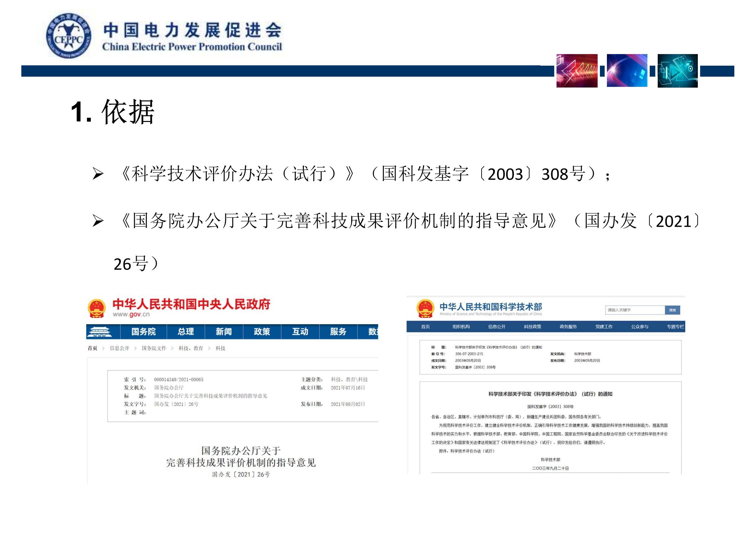Click the 首页 breadcrumb link on gov.cn
Viewport: 756px width, 535px height.
click(x=92, y=348)
